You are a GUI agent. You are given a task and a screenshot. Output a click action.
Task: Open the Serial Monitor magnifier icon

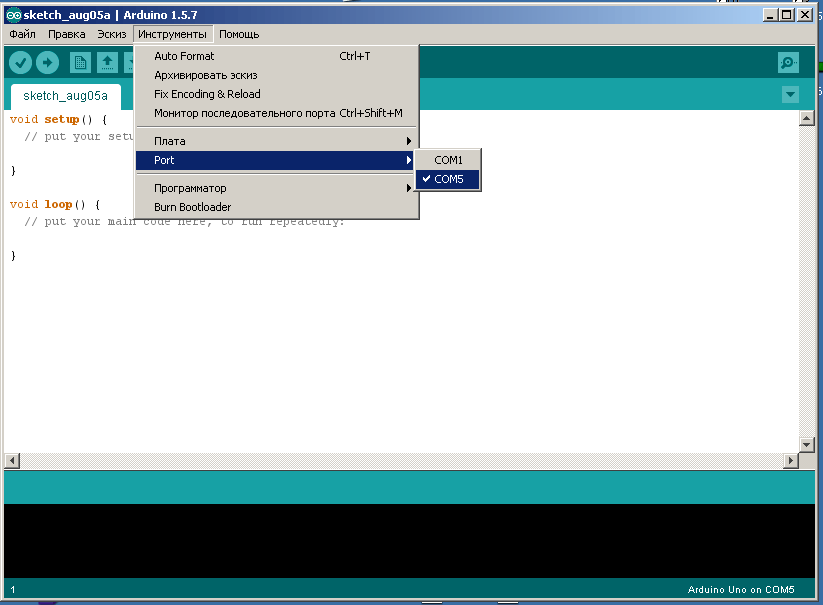[x=788, y=62]
